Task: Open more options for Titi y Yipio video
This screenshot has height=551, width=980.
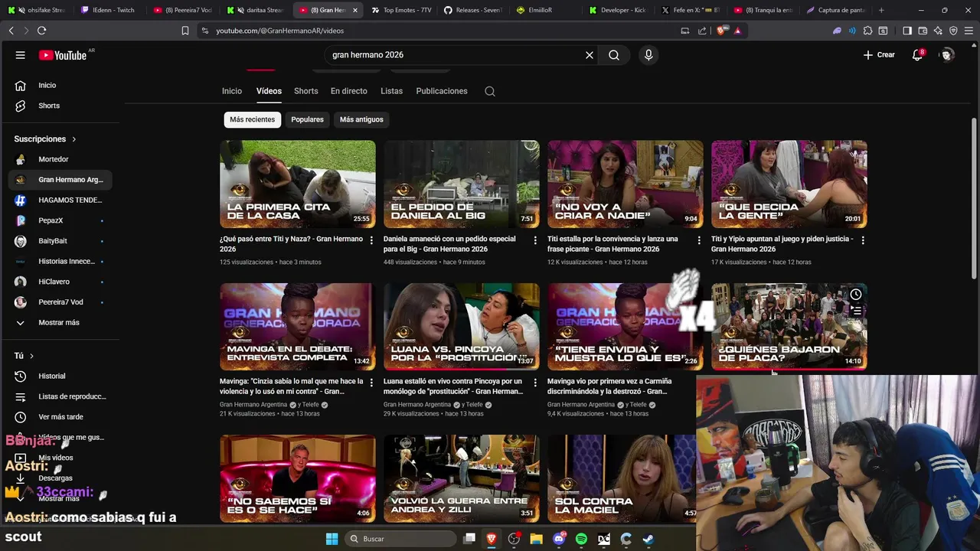Action: click(x=863, y=240)
